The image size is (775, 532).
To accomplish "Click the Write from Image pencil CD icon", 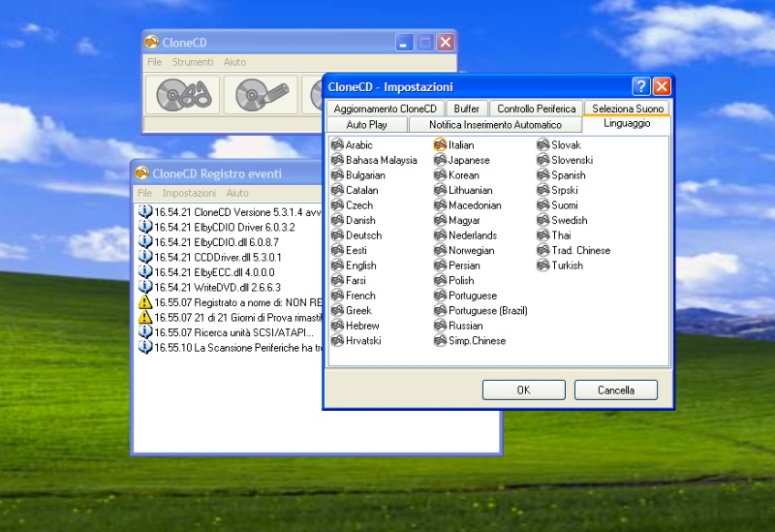I will [261, 95].
